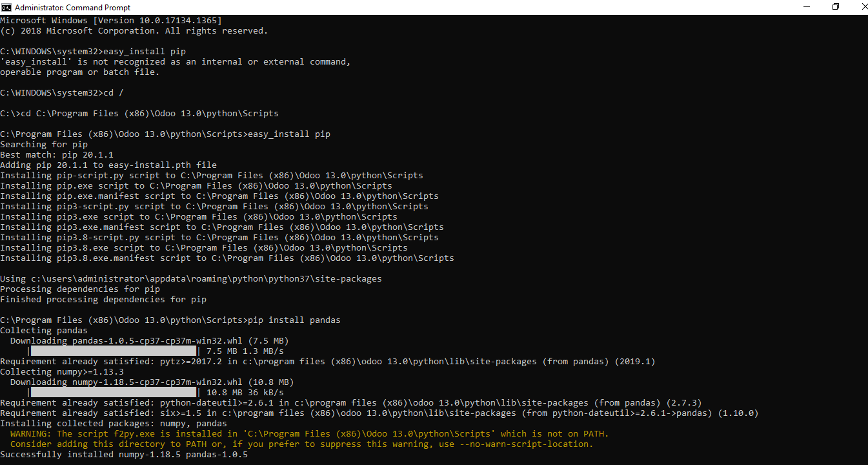Click the yellow f2py.exe WARNING line

(309, 434)
